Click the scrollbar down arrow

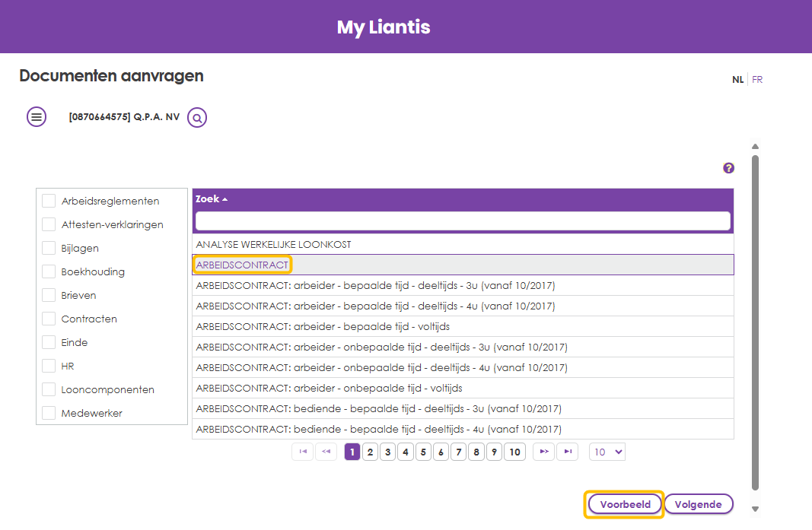click(755, 509)
